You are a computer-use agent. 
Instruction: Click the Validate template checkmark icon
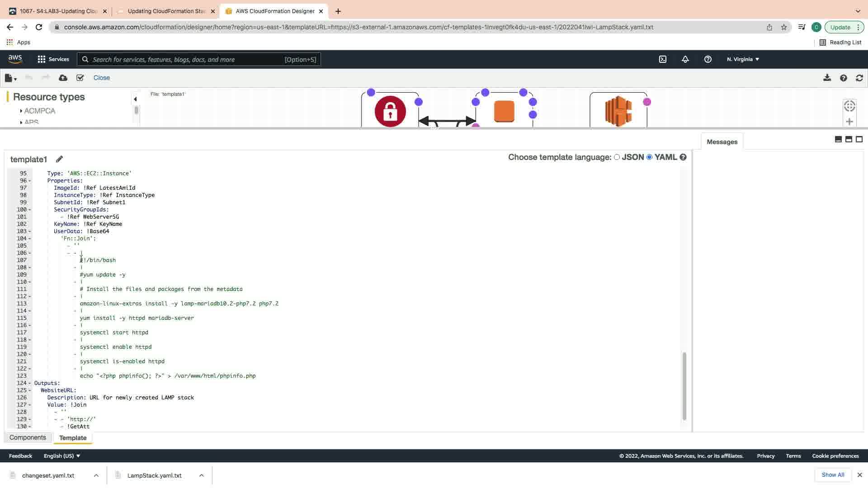click(80, 78)
